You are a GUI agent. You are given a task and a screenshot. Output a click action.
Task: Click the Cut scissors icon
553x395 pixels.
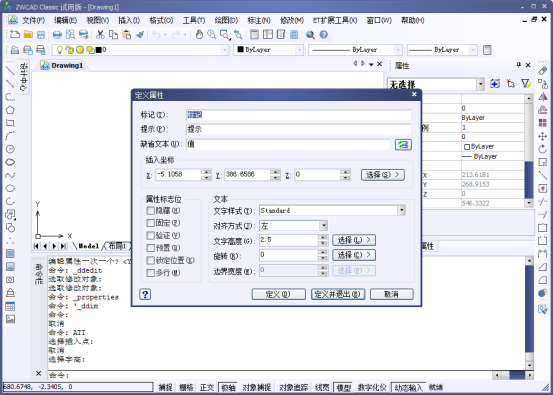coord(101,35)
